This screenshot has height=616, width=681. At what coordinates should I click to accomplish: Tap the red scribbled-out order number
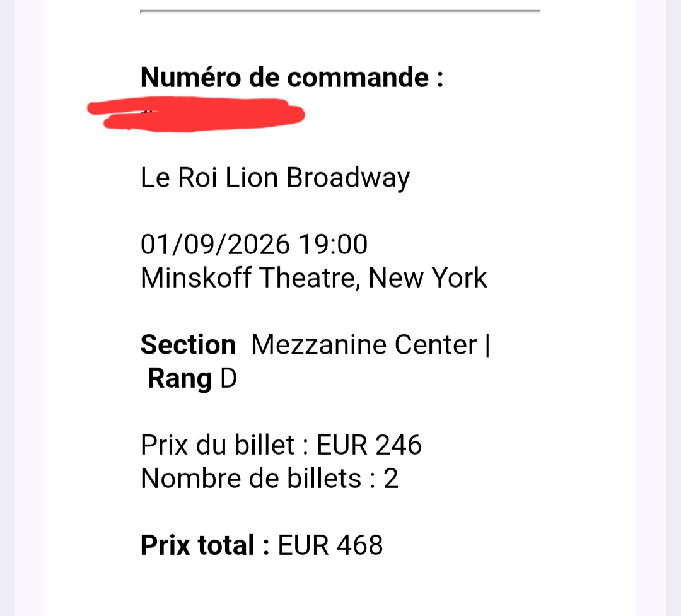tap(197, 115)
